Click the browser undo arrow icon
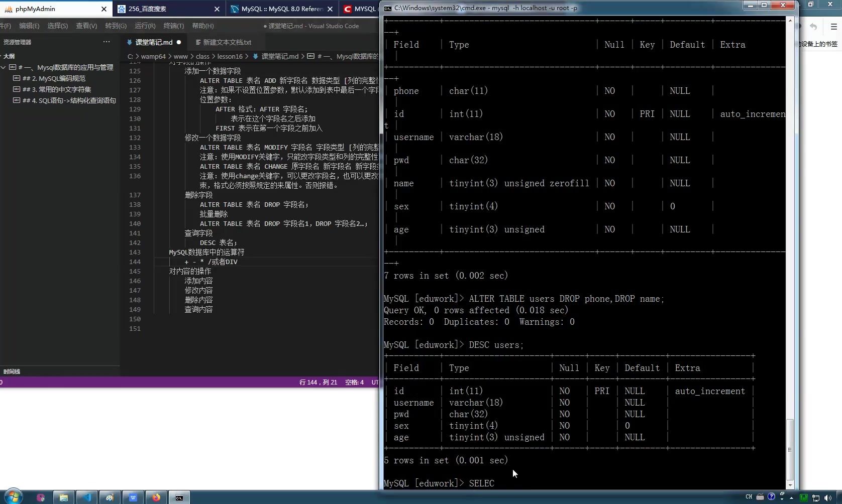Image resolution: width=842 pixels, height=504 pixels. coord(813,27)
